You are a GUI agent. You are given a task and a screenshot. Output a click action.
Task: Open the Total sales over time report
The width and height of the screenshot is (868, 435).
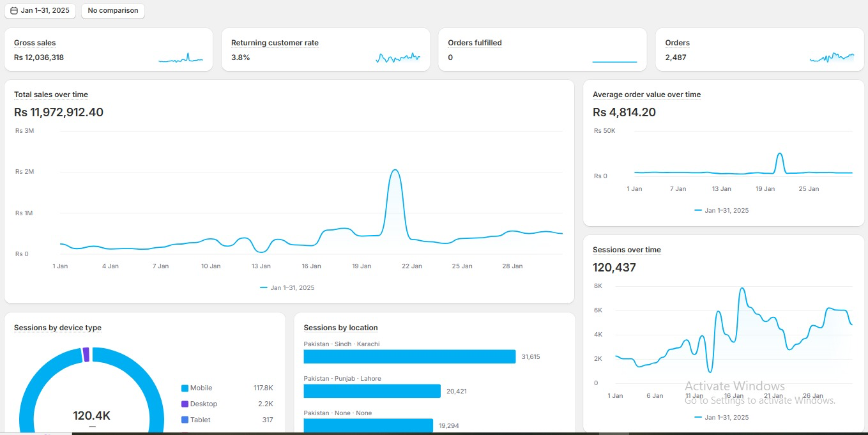pos(51,95)
